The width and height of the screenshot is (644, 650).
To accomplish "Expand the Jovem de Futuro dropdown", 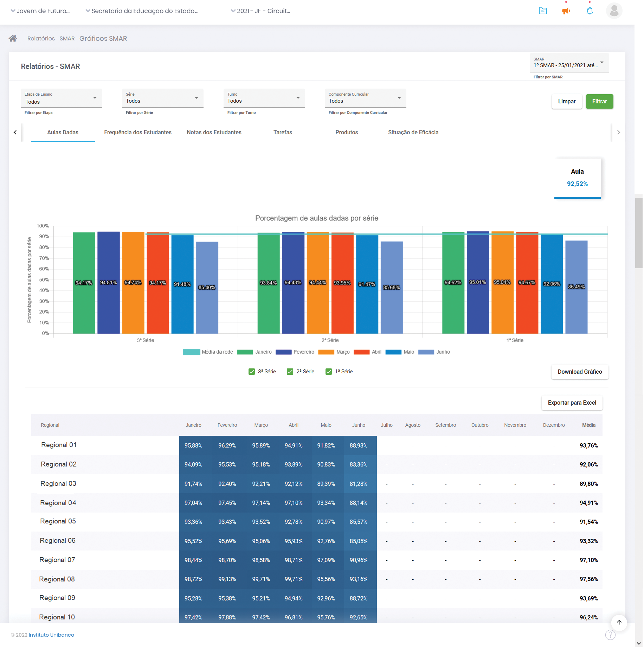I will tap(40, 11).
